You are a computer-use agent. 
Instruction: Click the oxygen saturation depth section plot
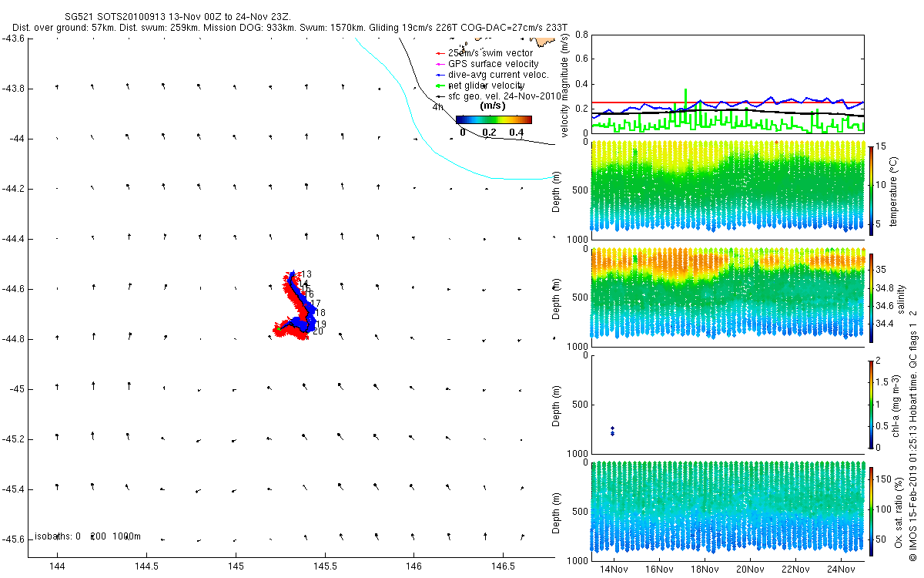point(728,507)
